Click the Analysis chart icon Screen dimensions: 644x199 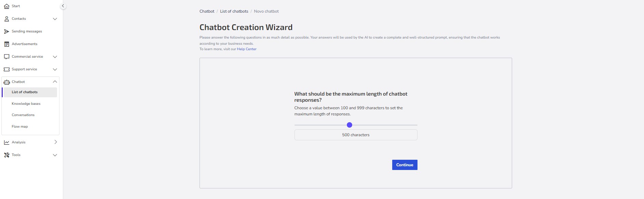click(x=6, y=142)
